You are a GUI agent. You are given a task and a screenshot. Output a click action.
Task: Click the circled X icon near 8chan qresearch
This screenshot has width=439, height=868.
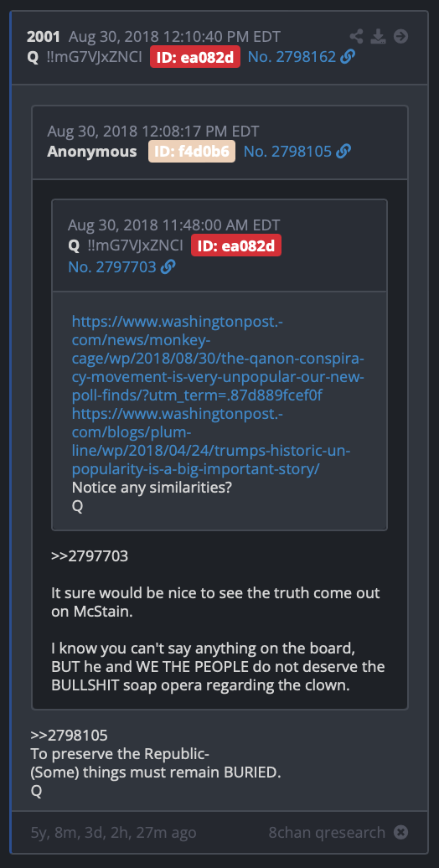(x=400, y=832)
